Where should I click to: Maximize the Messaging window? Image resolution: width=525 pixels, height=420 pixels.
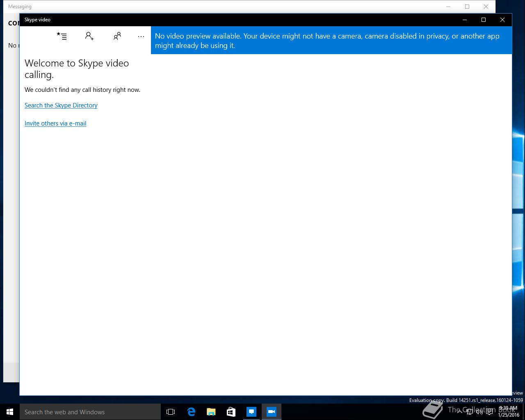pyautogui.click(x=467, y=7)
